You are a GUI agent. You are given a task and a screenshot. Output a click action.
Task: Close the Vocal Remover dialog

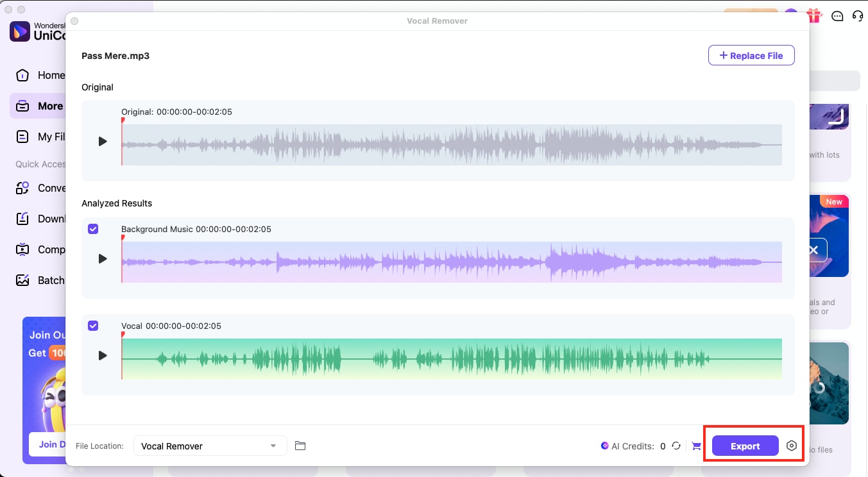tap(74, 21)
